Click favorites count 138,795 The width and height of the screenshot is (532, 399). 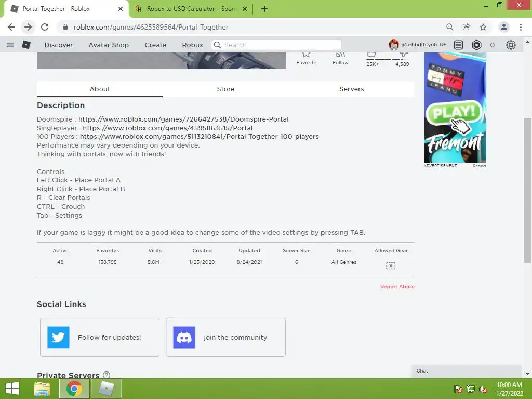(x=108, y=262)
